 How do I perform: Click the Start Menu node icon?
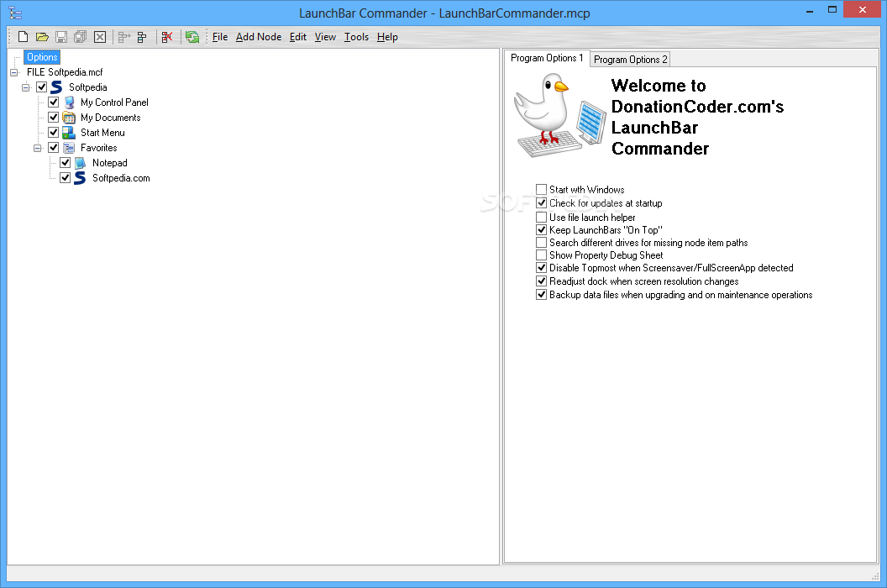pos(69,133)
